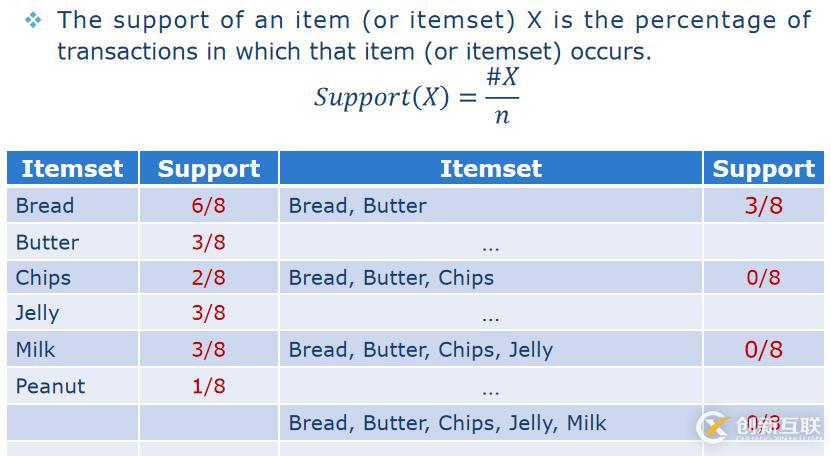This screenshot has width=831, height=456.
Task: Select the left Itemset column header
Action: tap(72, 169)
